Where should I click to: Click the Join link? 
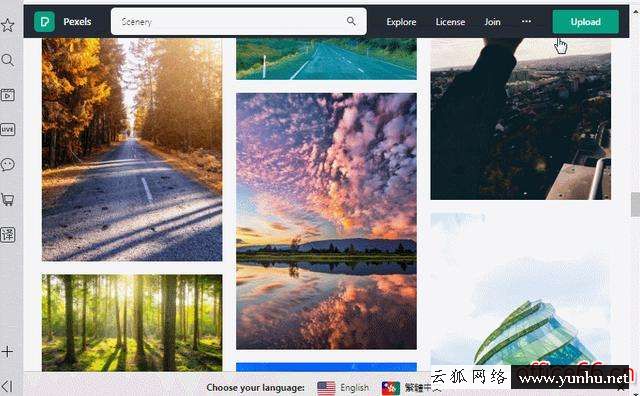492,22
